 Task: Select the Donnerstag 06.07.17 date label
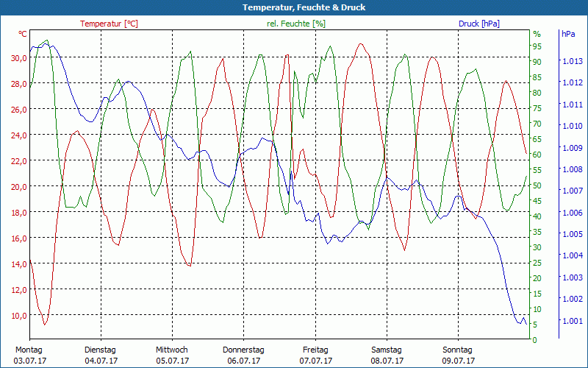tap(243, 355)
